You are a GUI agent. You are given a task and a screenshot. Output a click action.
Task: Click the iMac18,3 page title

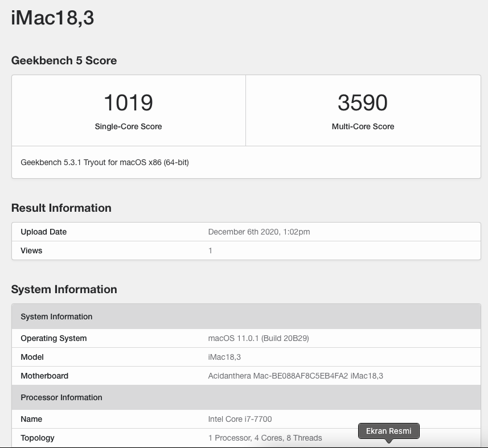[x=52, y=18]
